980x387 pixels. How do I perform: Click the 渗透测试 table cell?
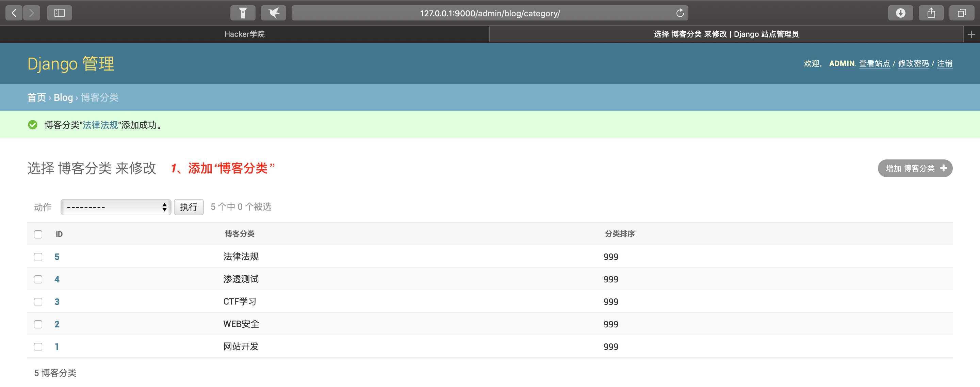[x=241, y=279]
